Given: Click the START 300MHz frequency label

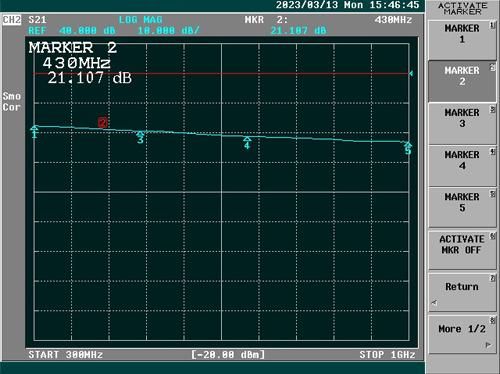Looking at the screenshot, I should pyautogui.click(x=66, y=355).
